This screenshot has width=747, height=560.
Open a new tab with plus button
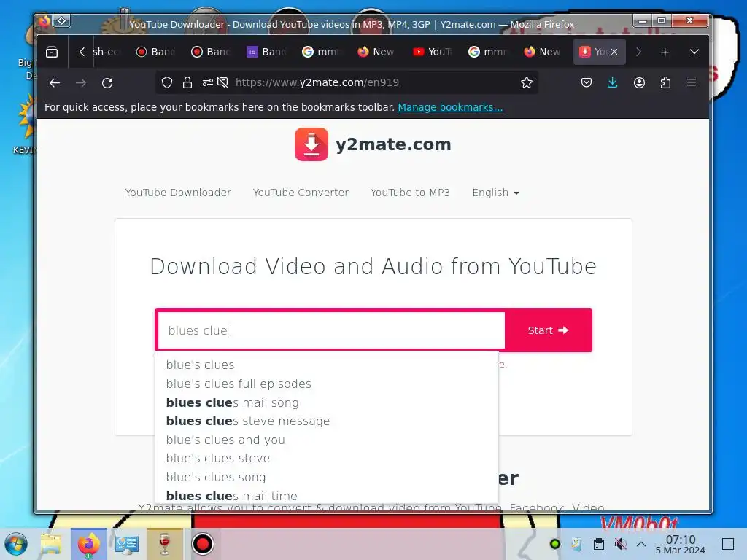665,52
